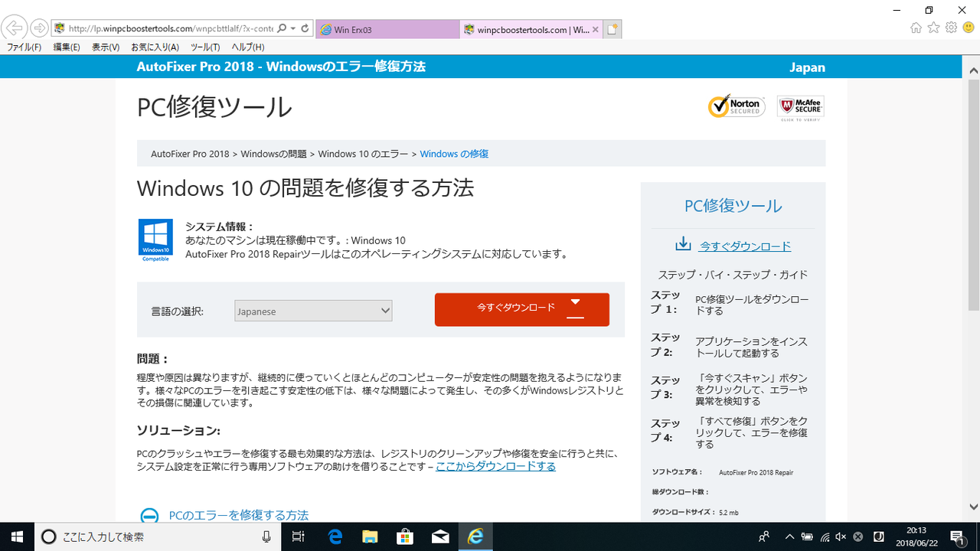Open Microsoft Store from the taskbar
The height and width of the screenshot is (551, 980).
click(405, 536)
